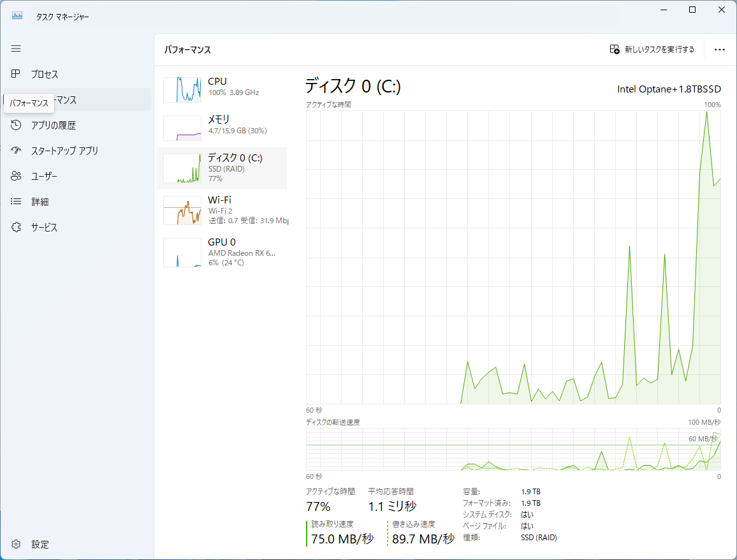Click the サービス puzzle icon

click(16, 227)
